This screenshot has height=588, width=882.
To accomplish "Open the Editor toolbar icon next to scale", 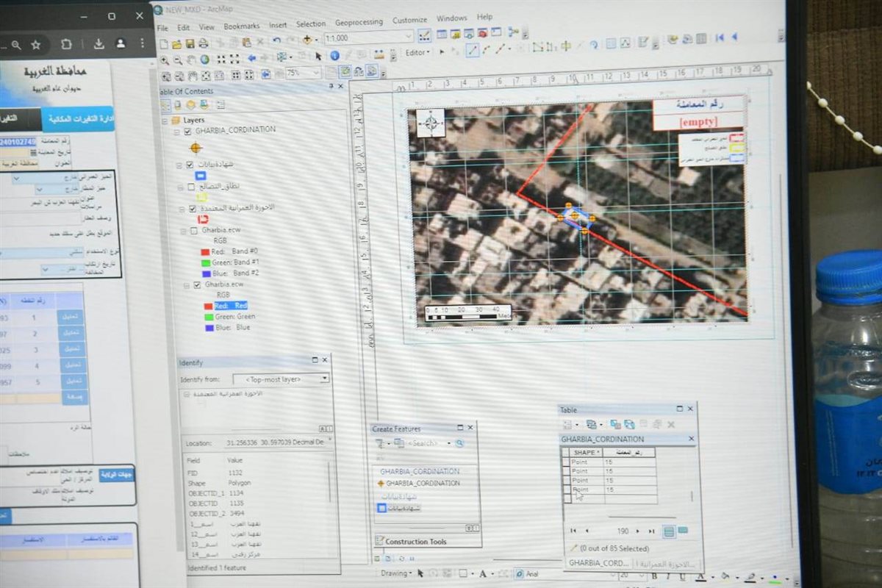I will tap(425, 36).
